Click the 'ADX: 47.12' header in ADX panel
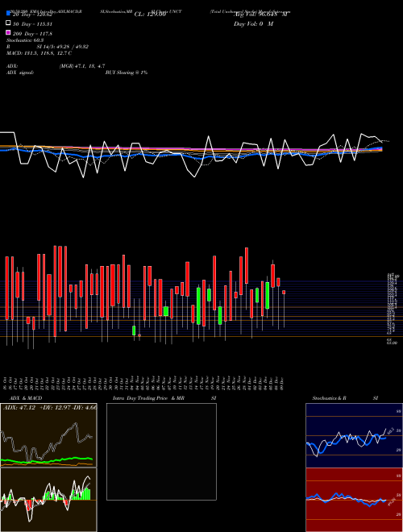 click(19, 407)
